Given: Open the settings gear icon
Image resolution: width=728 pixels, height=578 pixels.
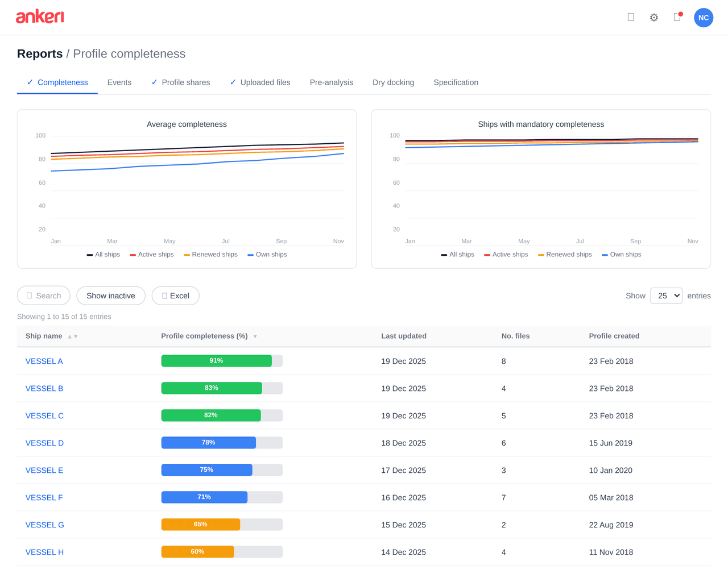Looking at the screenshot, I should click(653, 18).
